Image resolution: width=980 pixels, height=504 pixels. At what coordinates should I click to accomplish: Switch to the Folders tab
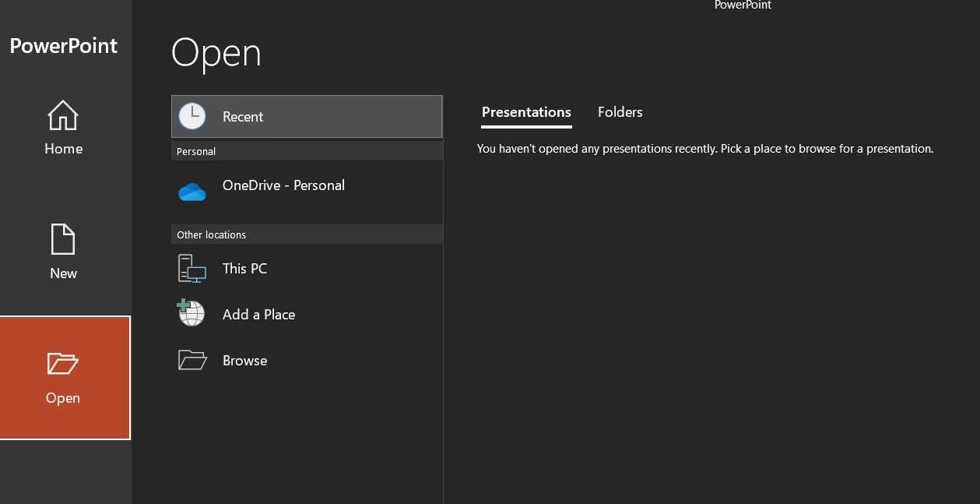tap(620, 112)
